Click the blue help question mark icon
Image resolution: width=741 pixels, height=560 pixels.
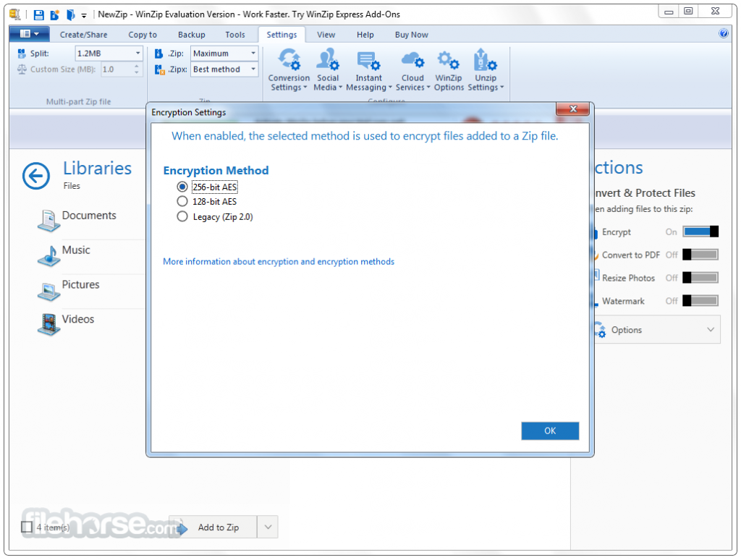pyautogui.click(x=723, y=33)
